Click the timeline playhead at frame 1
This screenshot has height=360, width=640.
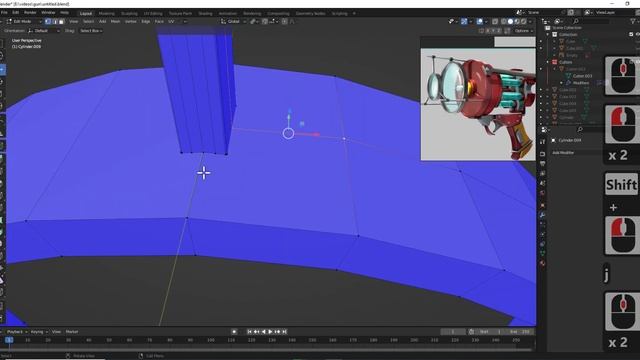(x=9, y=340)
